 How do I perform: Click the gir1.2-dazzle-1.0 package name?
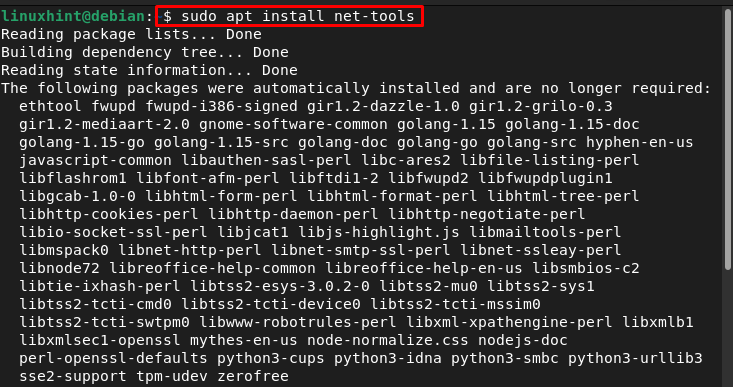pos(383,107)
